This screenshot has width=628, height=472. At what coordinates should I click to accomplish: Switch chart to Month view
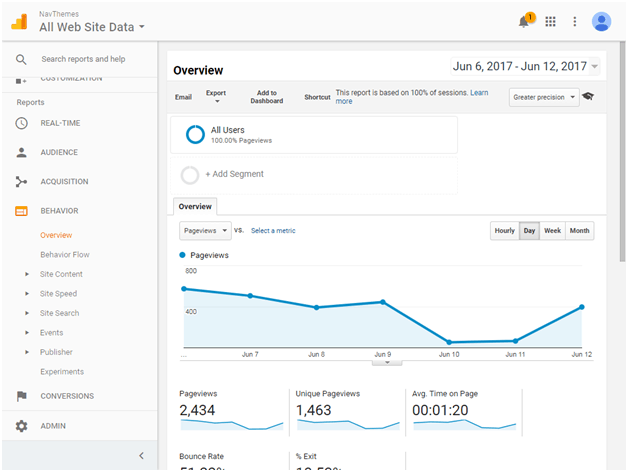580,231
